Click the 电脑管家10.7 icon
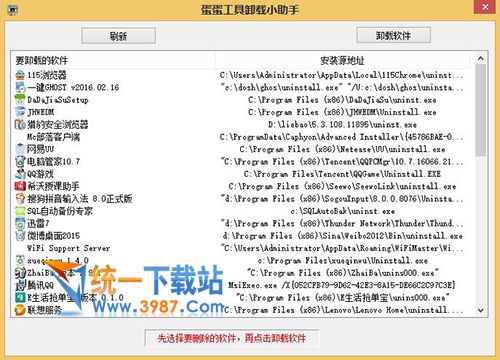The width and height of the screenshot is (500, 360). [x=20, y=162]
